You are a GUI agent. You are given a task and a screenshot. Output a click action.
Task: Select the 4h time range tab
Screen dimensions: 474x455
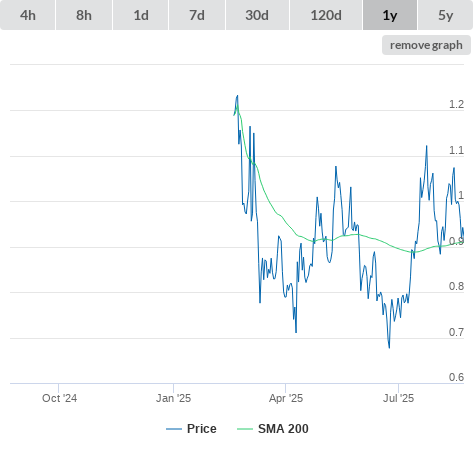click(x=28, y=15)
